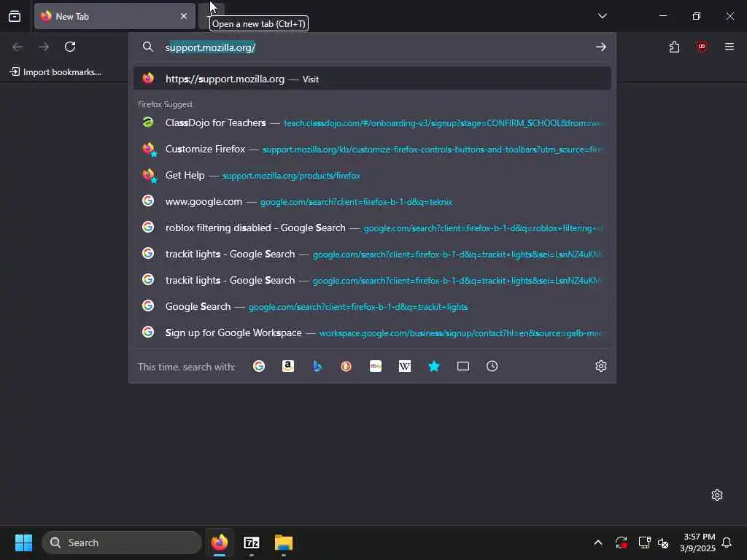
Task: Open 7-Zip from the taskbar
Action: click(x=252, y=542)
